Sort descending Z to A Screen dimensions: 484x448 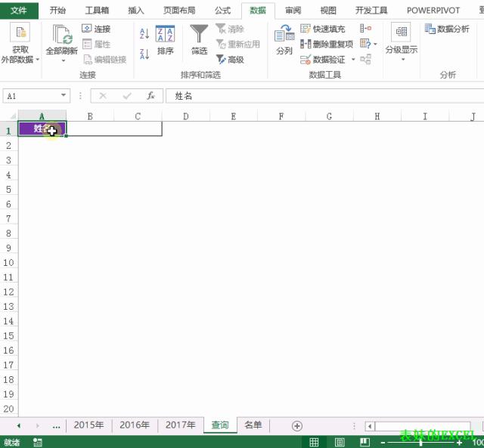click(x=144, y=54)
